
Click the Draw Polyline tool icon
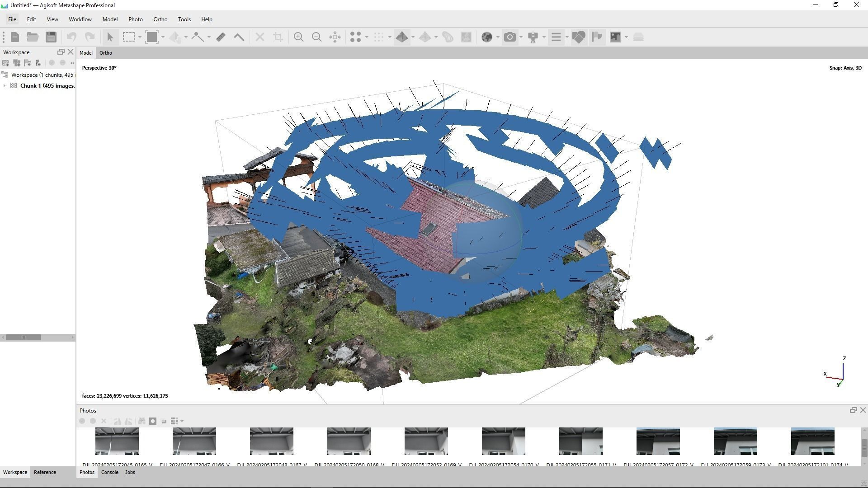(x=198, y=37)
